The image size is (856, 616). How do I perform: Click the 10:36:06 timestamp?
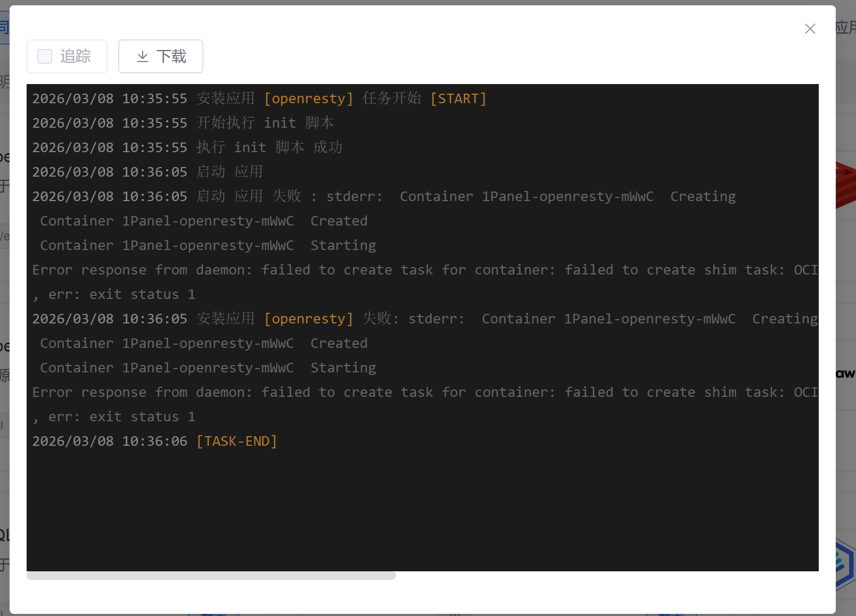(x=154, y=442)
